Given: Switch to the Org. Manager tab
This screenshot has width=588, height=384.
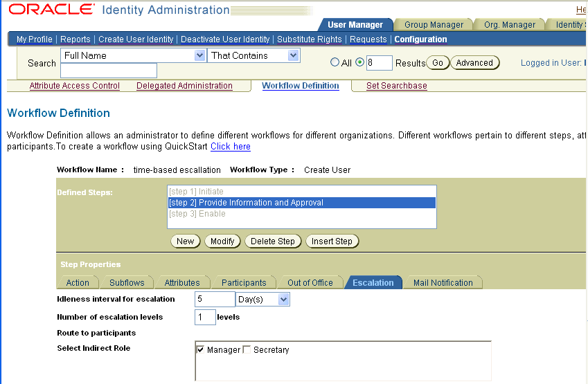Looking at the screenshot, I should click(509, 25).
